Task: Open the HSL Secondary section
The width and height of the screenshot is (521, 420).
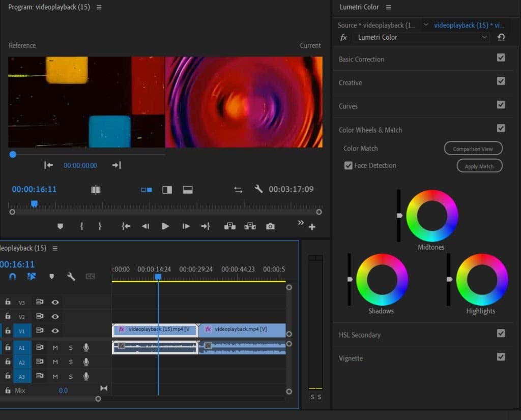Action: click(x=360, y=335)
